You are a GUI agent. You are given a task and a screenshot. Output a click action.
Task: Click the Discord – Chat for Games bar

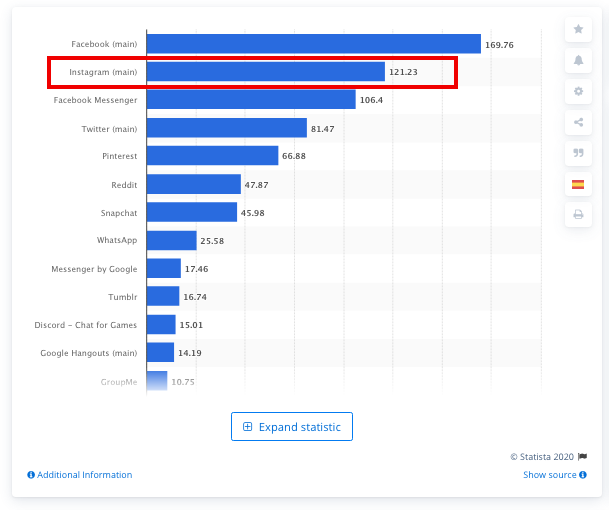161,325
